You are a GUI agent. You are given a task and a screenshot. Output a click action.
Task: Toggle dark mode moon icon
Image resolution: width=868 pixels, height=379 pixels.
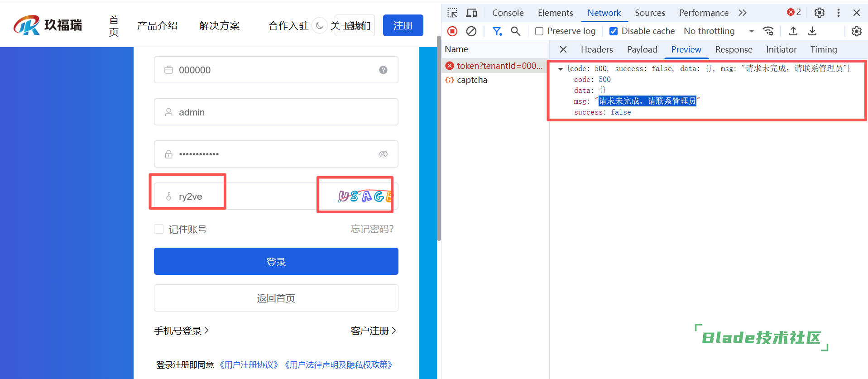[x=320, y=25]
